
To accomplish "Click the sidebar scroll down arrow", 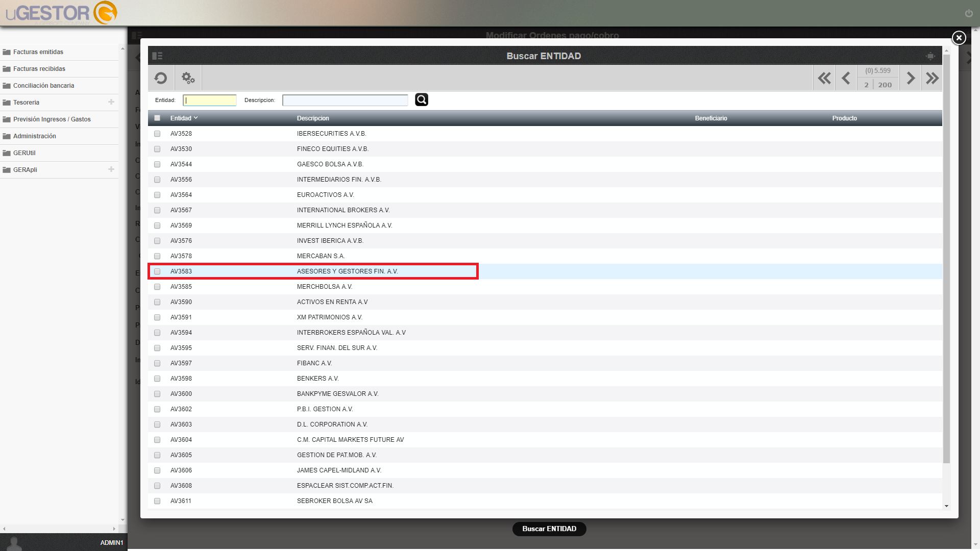I will (122, 520).
